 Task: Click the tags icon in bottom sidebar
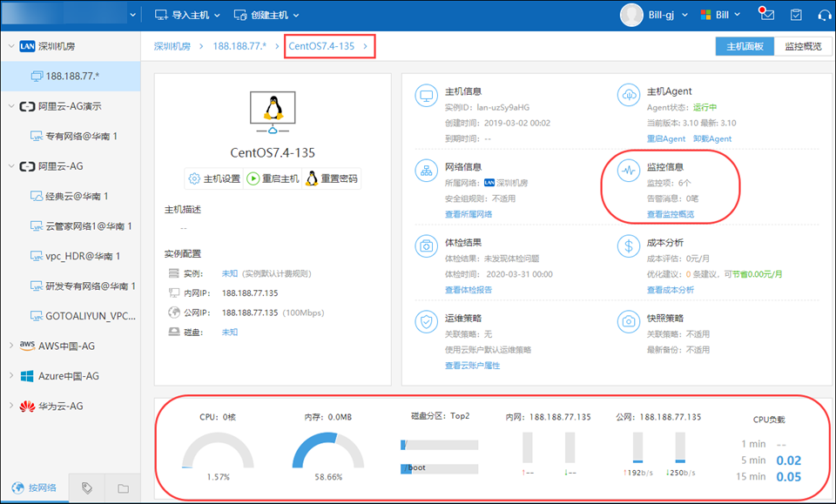(87, 487)
